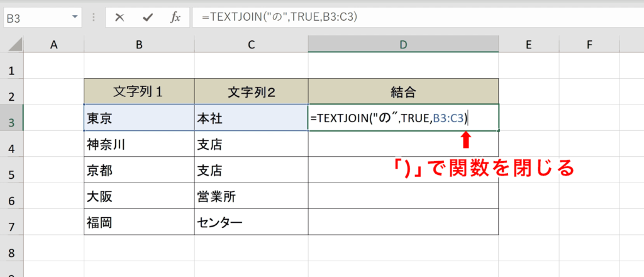Image resolution: width=644 pixels, height=277 pixels.
Task: Click the editing cell D3 with TEXTJOIN formula
Action: pos(402,118)
